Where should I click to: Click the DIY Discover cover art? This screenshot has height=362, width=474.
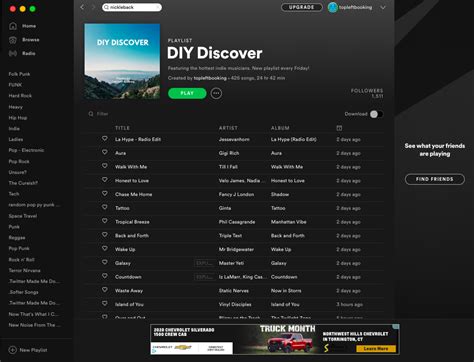(x=122, y=61)
